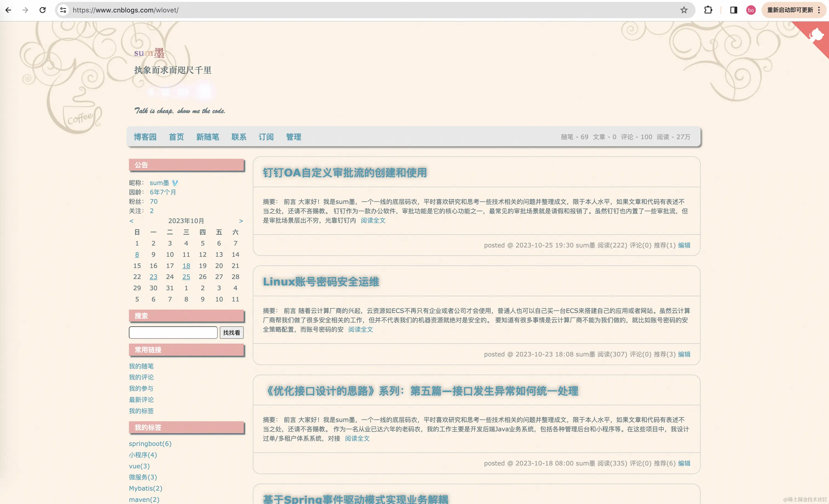Click the blog search text box
This screenshot has width=829, height=504.
click(x=173, y=332)
